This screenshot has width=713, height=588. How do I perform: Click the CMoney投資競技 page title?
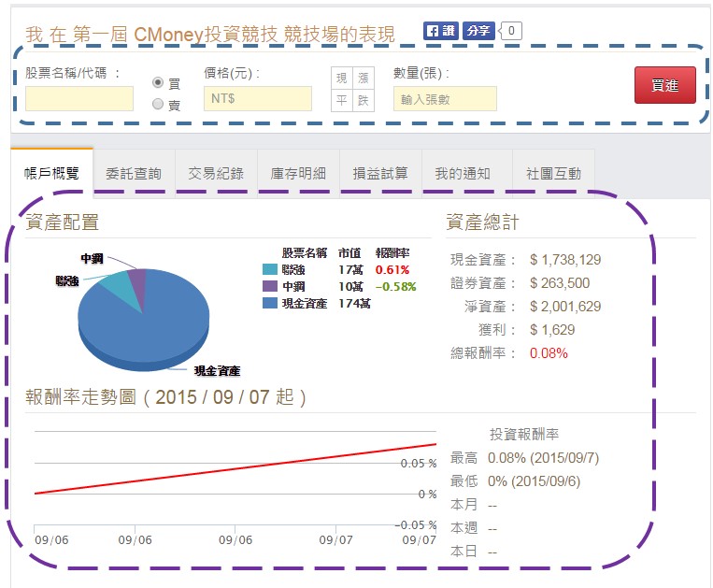(x=209, y=34)
